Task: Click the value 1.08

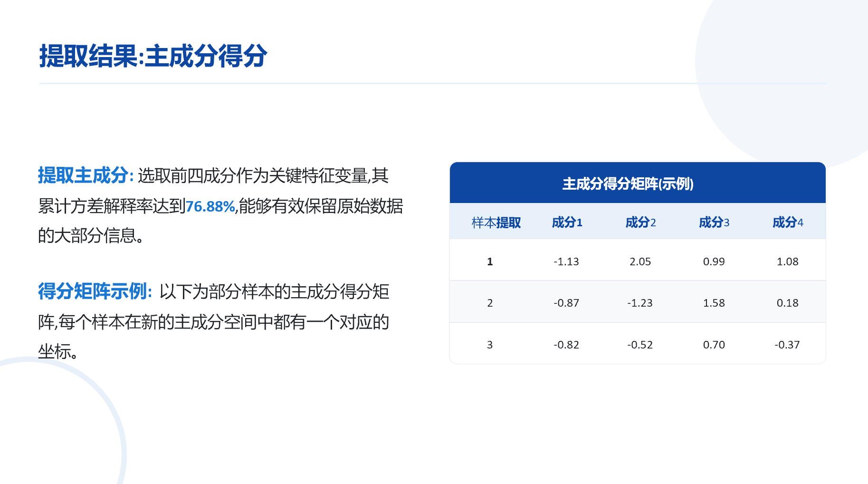Action: click(788, 261)
